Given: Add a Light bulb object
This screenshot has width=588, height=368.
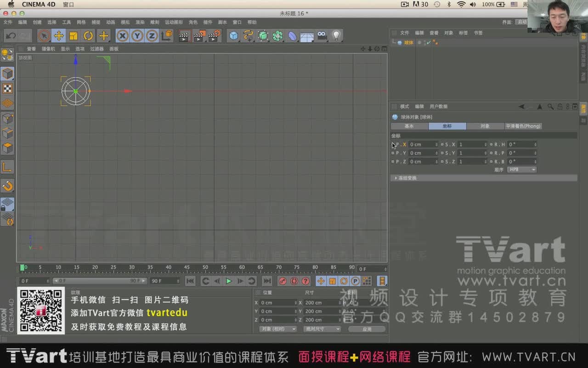Looking at the screenshot, I should [x=336, y=36].
